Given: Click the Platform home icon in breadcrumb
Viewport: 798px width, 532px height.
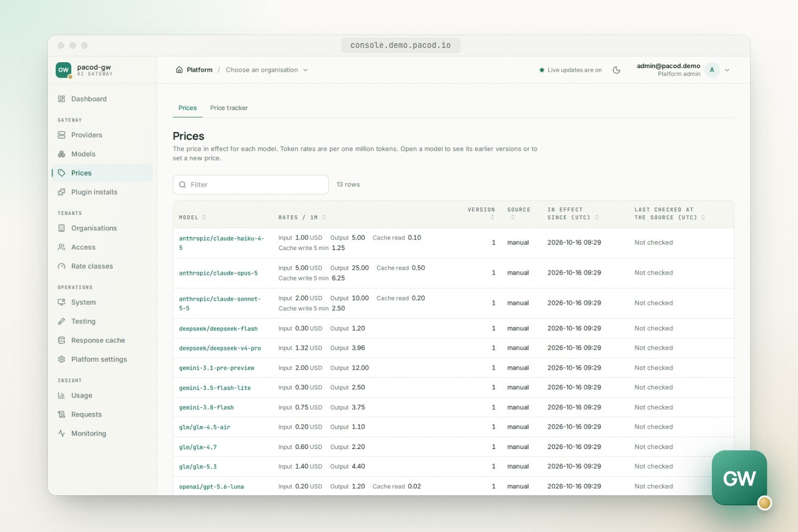Looking at the screenshot, I should (179, 70).
